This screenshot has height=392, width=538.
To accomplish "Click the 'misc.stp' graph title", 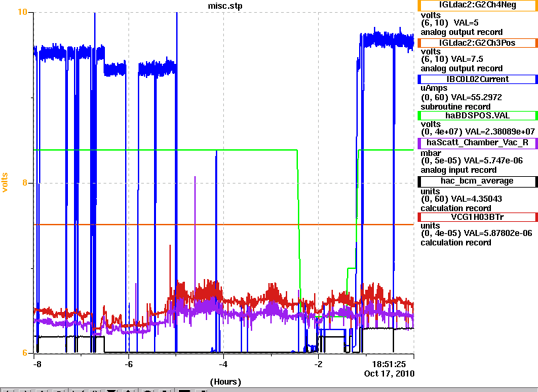I will click(x=225, y=6).
